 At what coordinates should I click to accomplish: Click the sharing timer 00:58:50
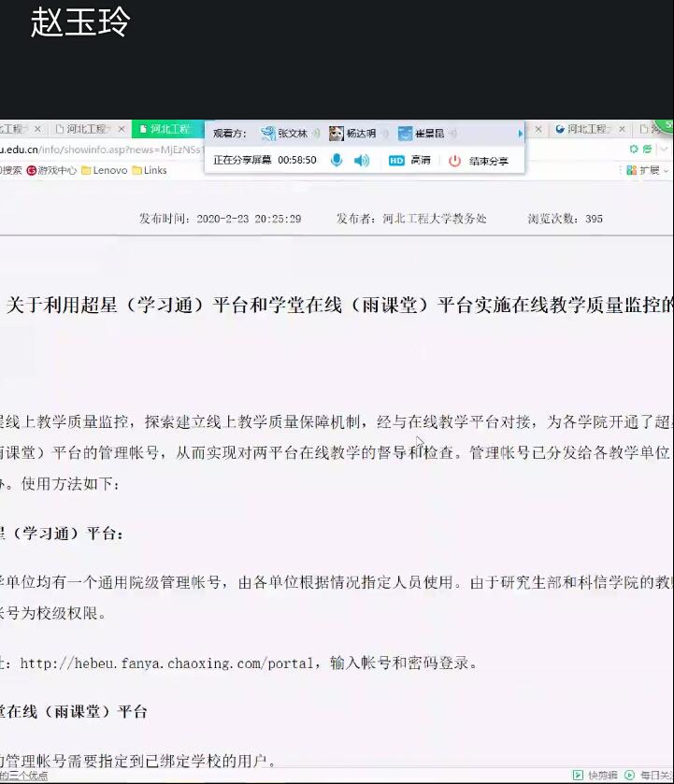pyautogui.click(x=297, y=161)
